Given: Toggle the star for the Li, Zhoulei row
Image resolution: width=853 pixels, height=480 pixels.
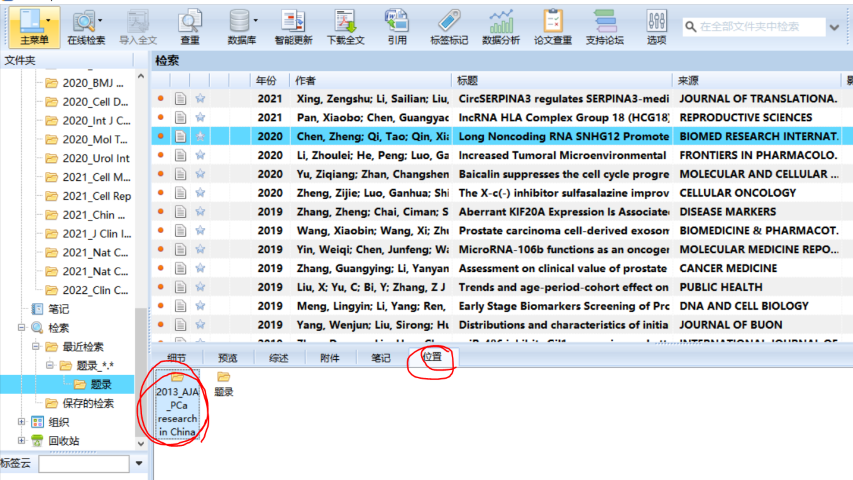Looking at the screenshot, I should pyautogui.click(x=200, y=155).
